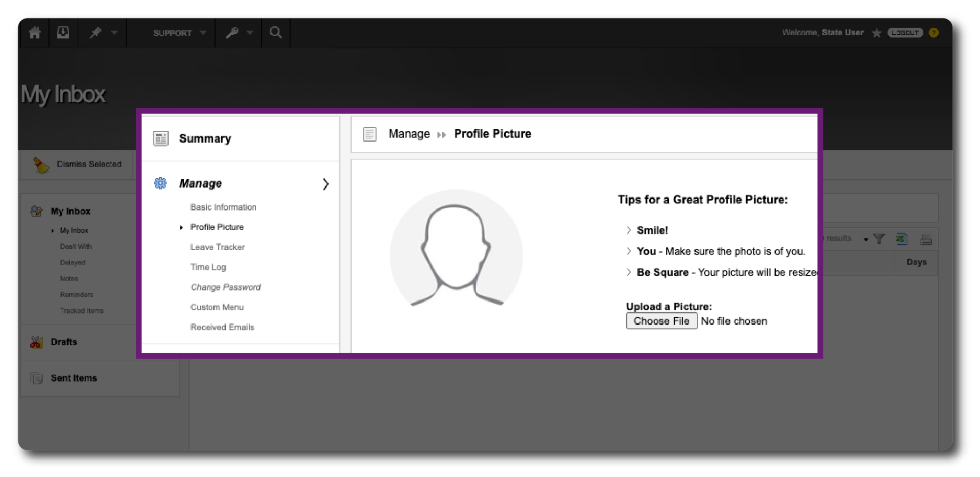Click the search magnifier icon
The width and height of the screenshot is (980, 477).
coord(276,33)
